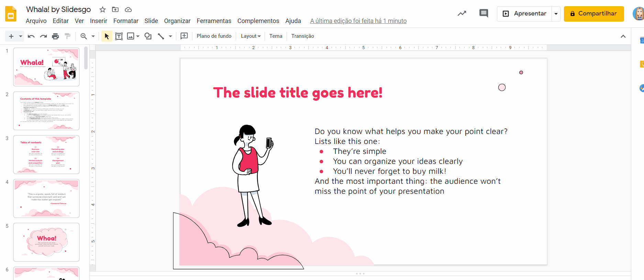This screenshot has height=280, width=644.
Task: Add a comment using toolbar icon
Action: [184, 36]
